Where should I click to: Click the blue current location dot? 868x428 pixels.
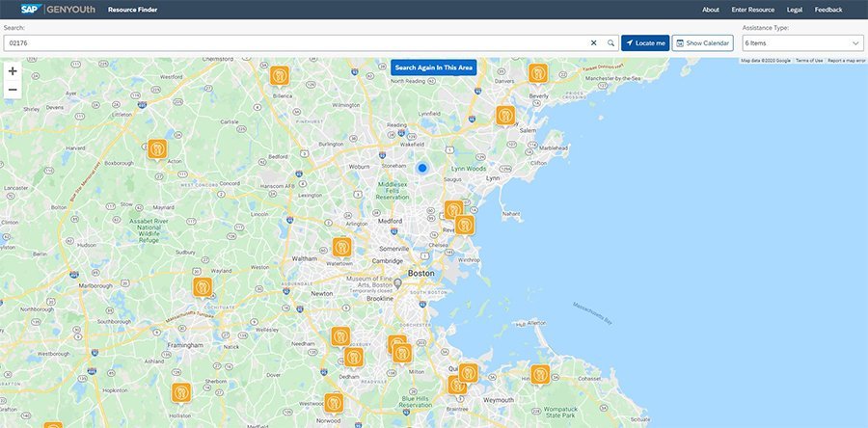click(422, 168)
